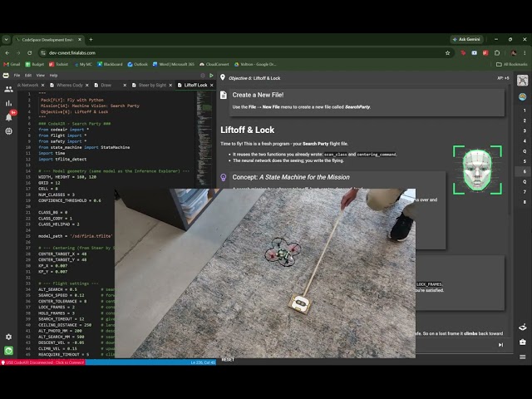Click green connection icon at sidebar bottom
This screenshot has height=399, width=532.
8,350
